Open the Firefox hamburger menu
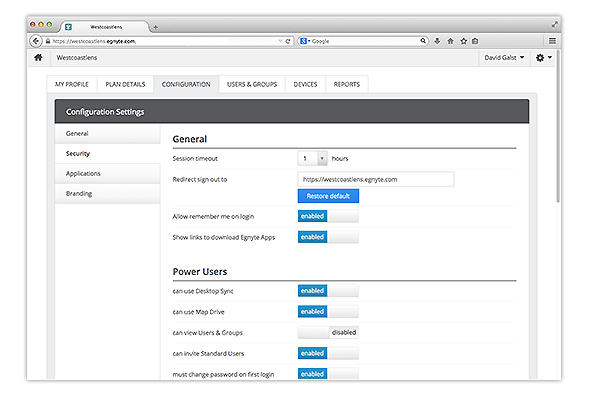Image resolution: width=600 pixels, height=412 pixels. point(552,41)
